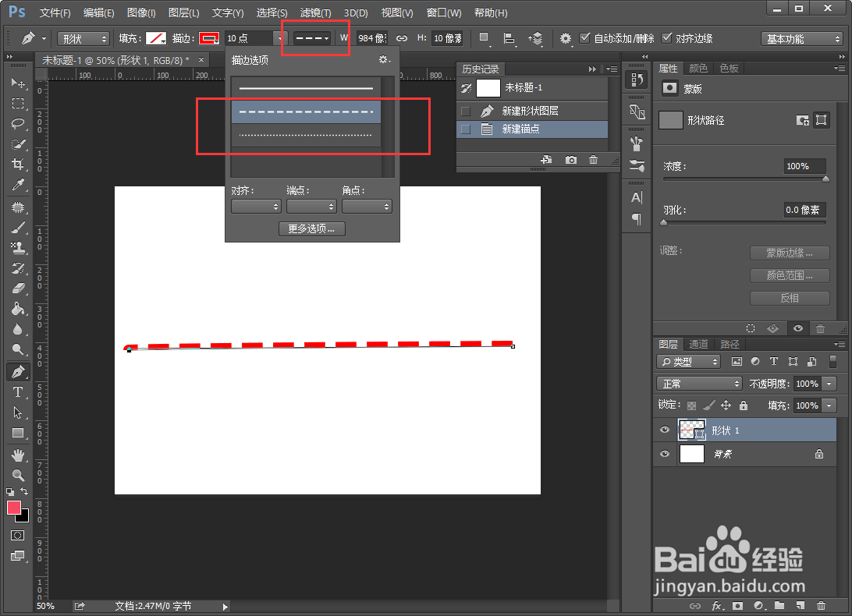852x616 pixels.
Task: Open stroke options gear menu
Action: pyautogui.click(x=384, y=59)
